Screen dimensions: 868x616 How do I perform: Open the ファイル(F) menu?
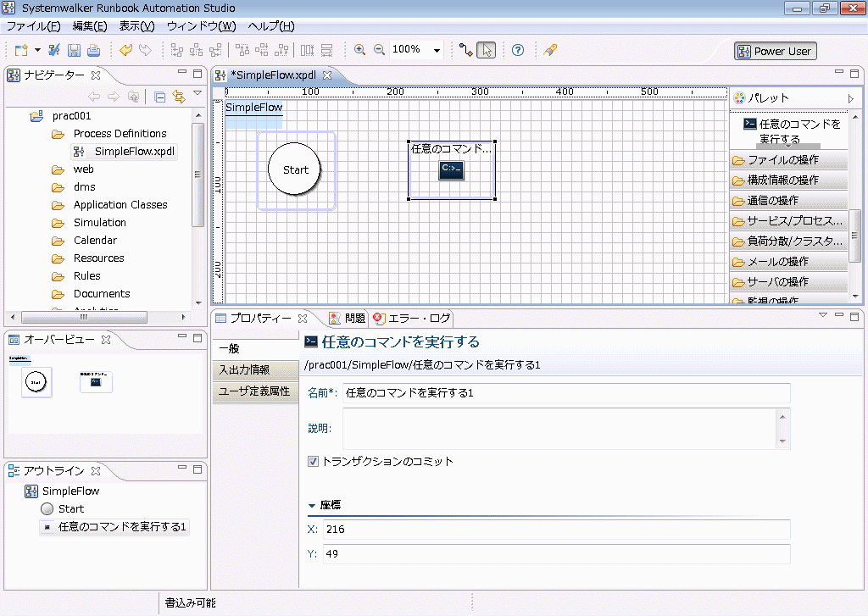coord(33,26)
